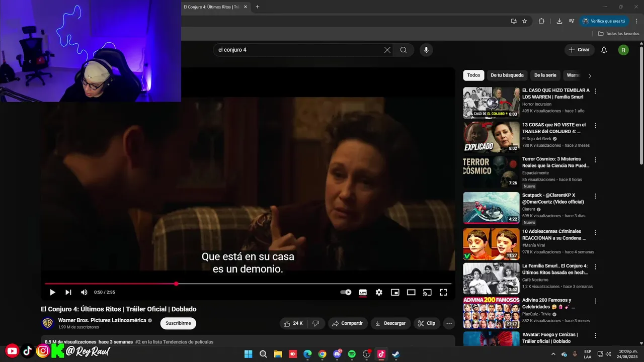Like the video (24 K)
Screen dimensions: 644x362
coord(293,323)
